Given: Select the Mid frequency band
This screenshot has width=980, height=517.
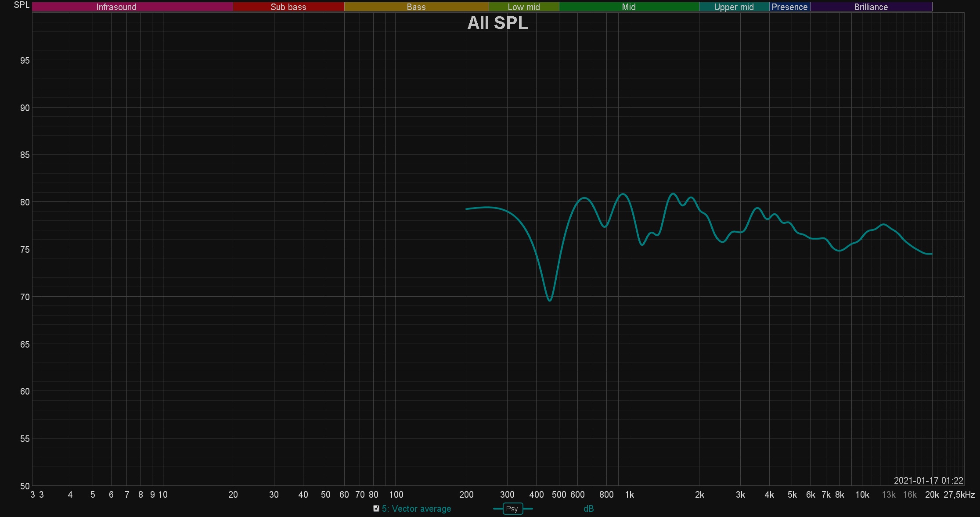Looking at the screenshot, I should [x=629, y=7].
